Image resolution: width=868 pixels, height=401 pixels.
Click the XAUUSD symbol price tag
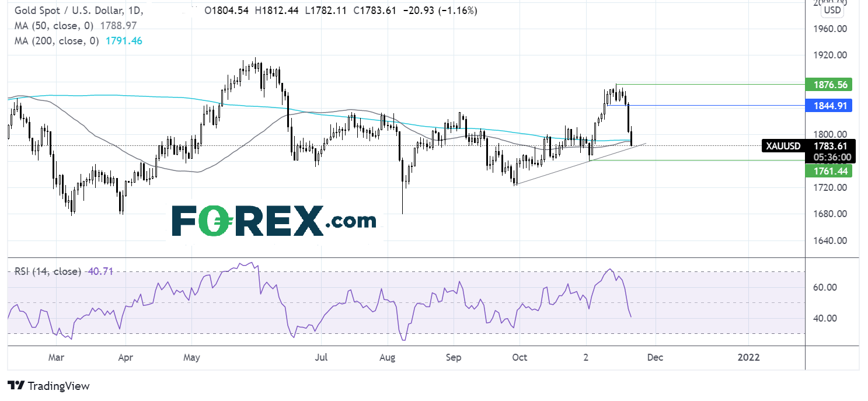(784, 145)
